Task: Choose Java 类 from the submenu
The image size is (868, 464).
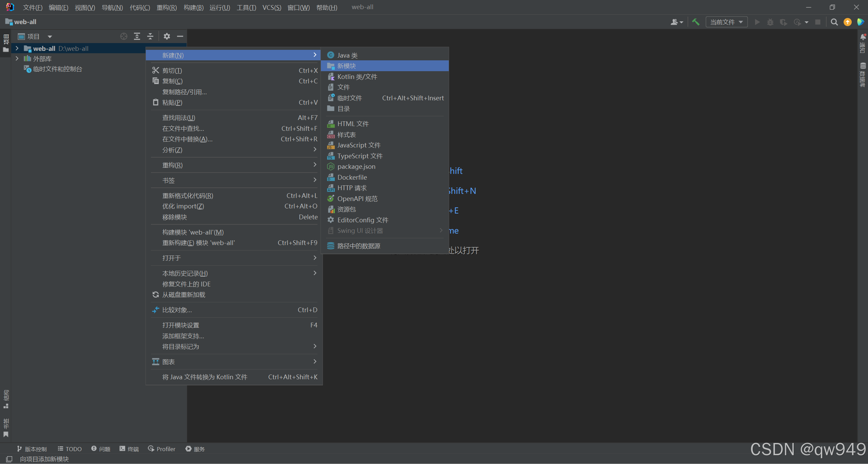Action: click(x=347, y=55)
